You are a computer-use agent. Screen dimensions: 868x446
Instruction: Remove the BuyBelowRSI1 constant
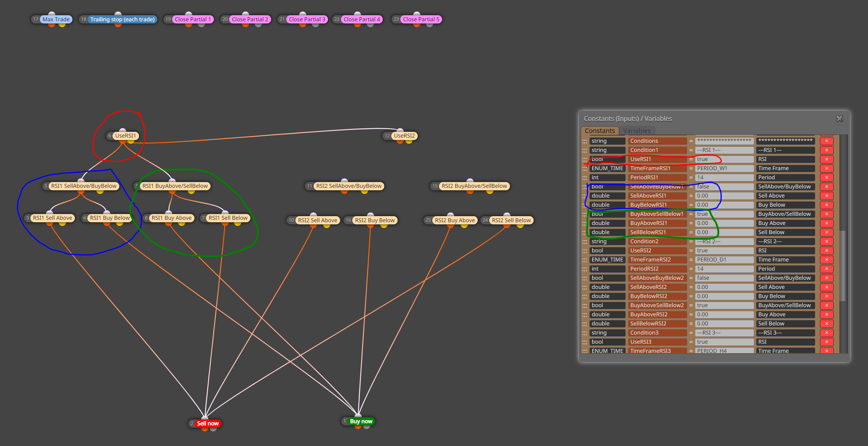tap(826, 205)
